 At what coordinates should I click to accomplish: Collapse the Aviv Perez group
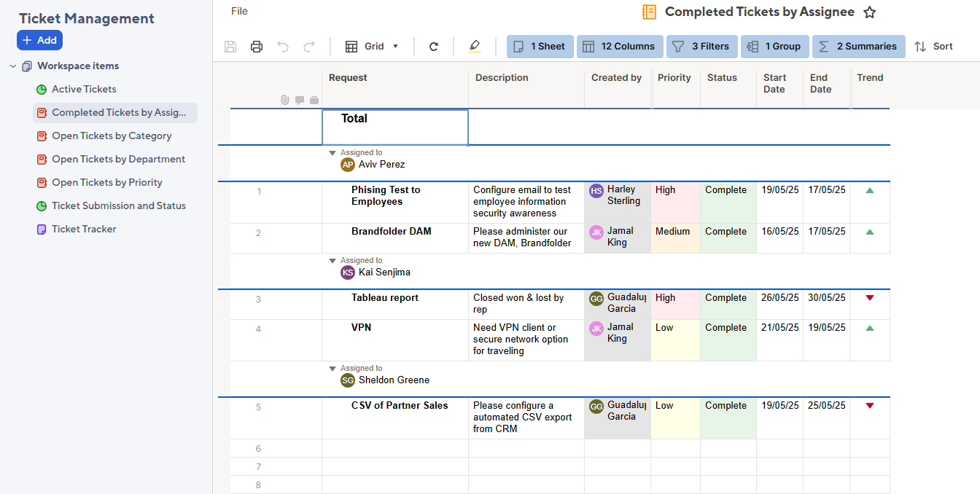click(332, 153)
